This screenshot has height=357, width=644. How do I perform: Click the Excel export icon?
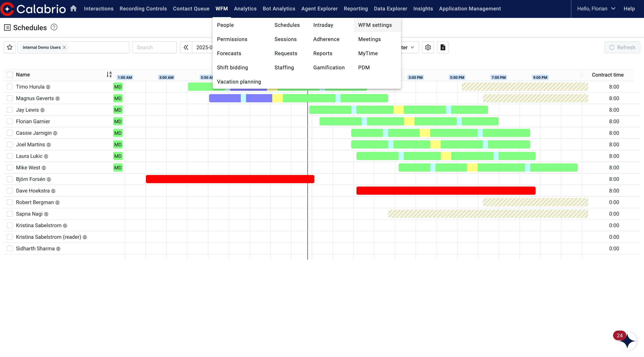point(443,47)
